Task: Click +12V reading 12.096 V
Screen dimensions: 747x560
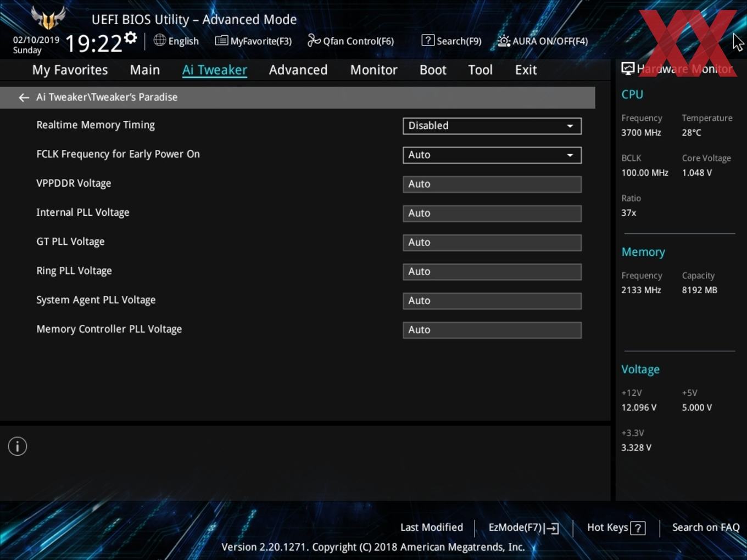Action: (639, 408)
